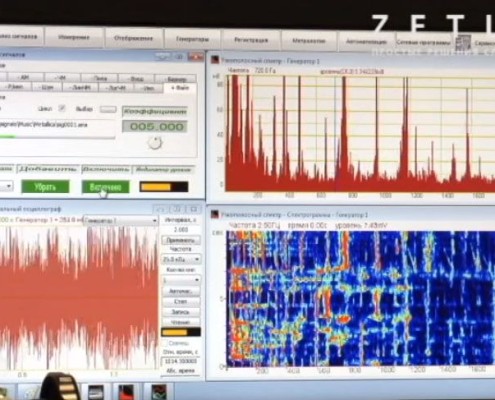The width and height of the screenshot is (495, 400).
Task: Click the file playback progress bar
Action: click(x=57, y=137)
